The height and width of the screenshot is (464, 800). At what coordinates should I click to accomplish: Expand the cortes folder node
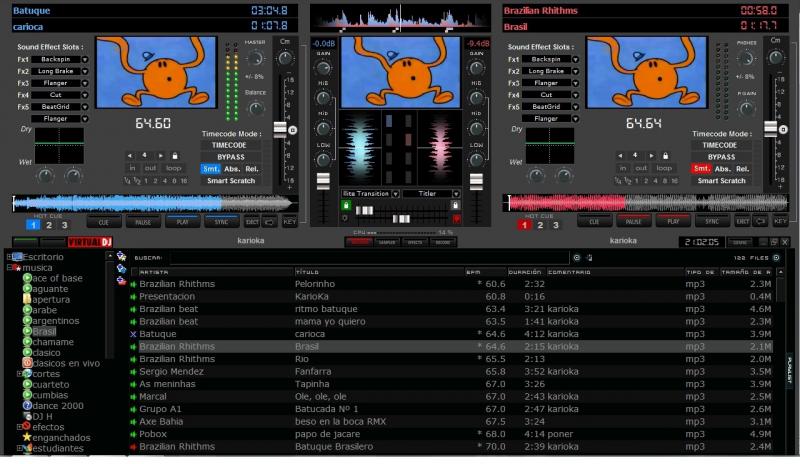19,374
